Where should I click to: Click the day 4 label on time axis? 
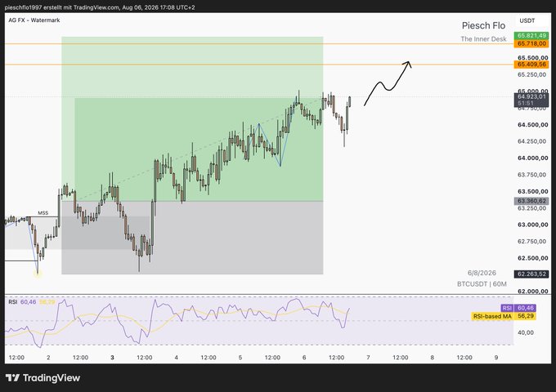tap(177, 358)
